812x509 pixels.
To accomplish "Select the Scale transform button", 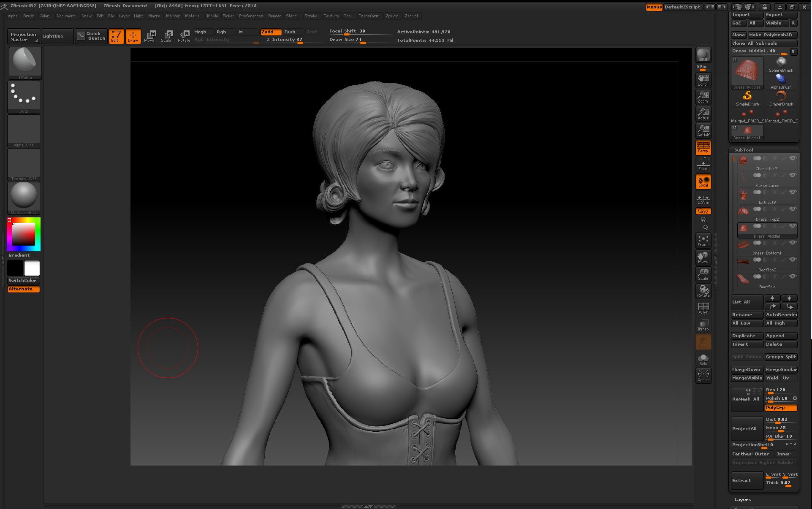I will 166,36.
